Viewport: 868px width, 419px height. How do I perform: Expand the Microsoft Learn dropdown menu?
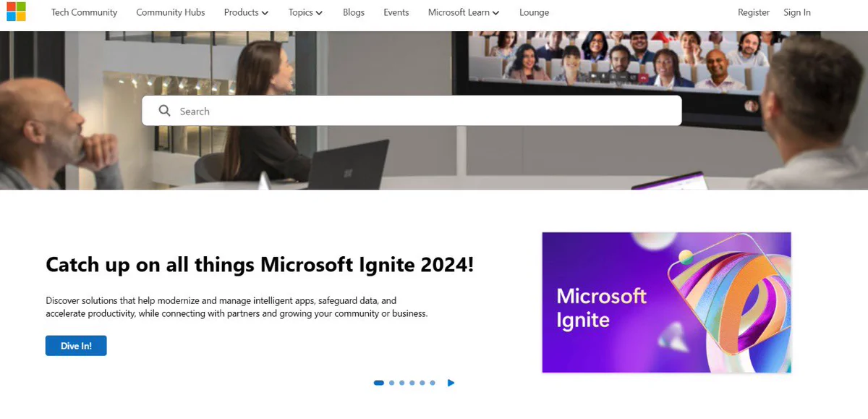pos(464,12)
